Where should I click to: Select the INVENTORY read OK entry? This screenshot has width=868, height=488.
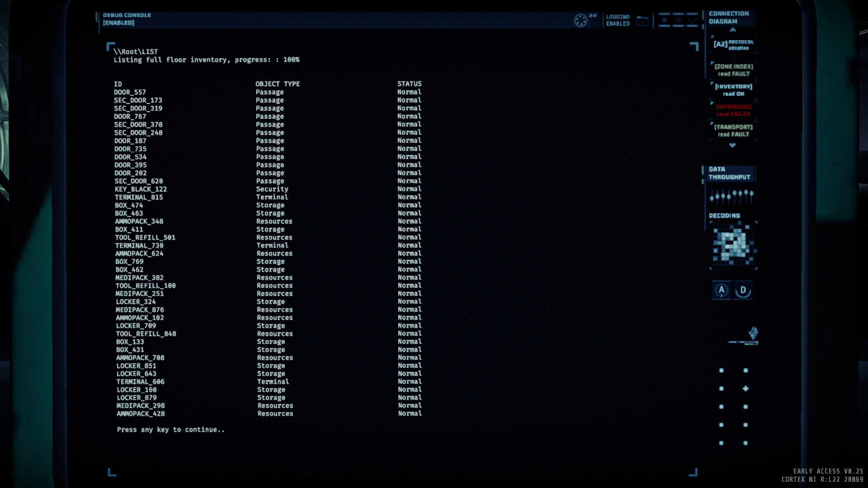pos(733,90)
